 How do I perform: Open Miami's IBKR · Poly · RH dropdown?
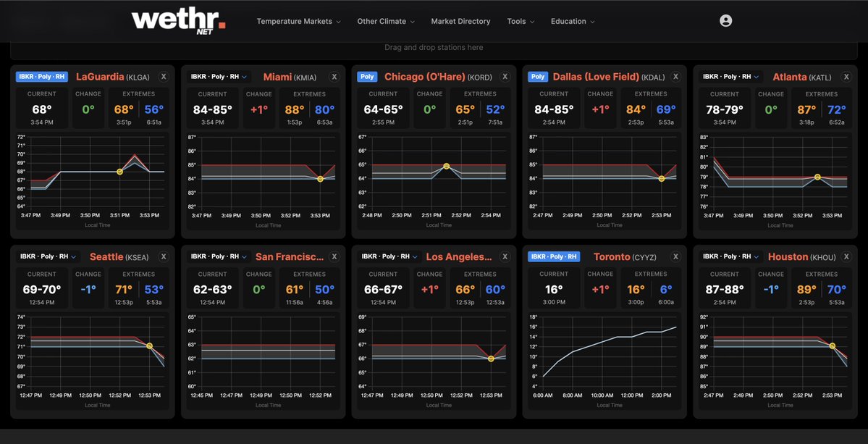(219, 76)
